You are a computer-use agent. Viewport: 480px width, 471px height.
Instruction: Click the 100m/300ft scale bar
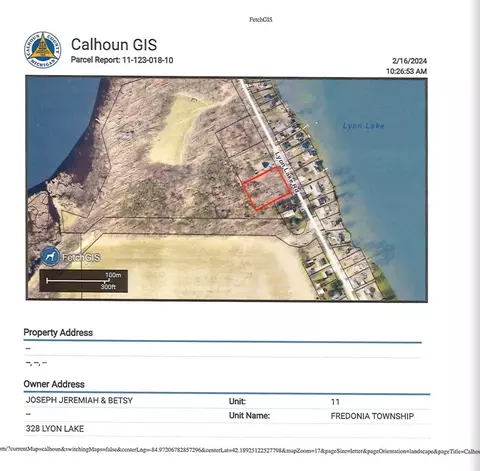83,281
